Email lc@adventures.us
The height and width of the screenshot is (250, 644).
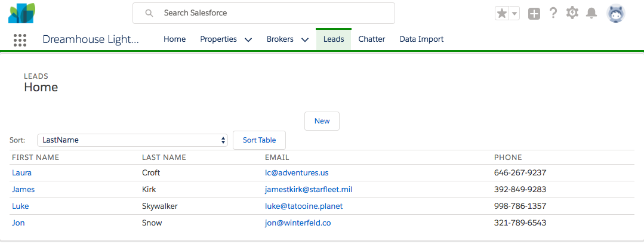click(297, 173)
